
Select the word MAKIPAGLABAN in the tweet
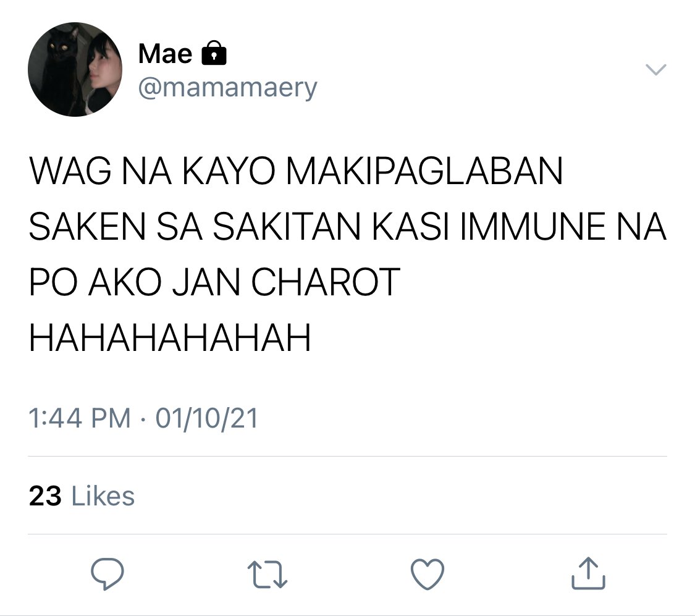[424, 171]
